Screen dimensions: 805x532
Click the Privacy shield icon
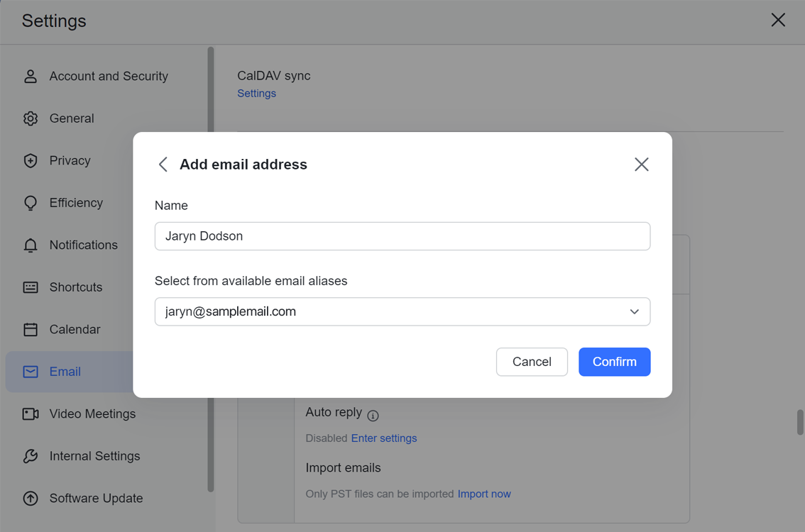pyautogui.click(x=31, y=161)
